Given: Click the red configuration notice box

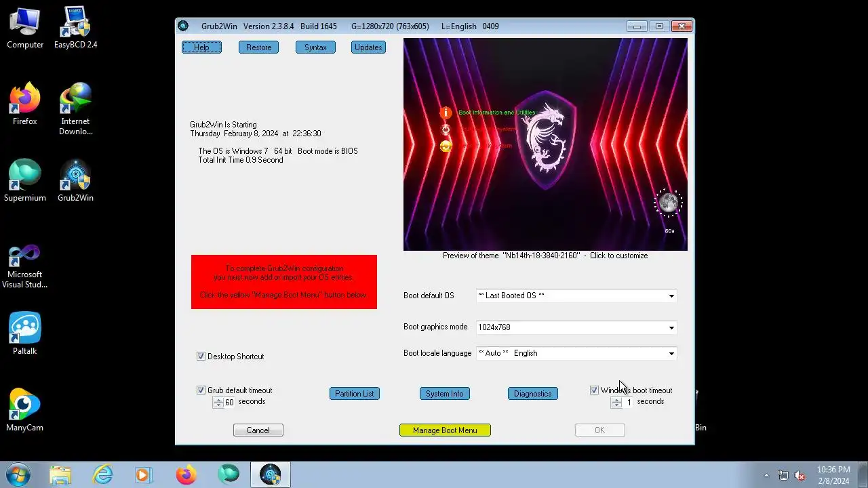Looking at the screenshot, I should (283, 282).
